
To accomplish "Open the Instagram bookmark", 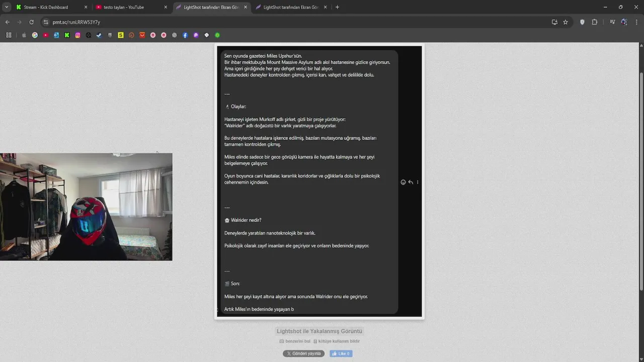I will pos(78,35).
